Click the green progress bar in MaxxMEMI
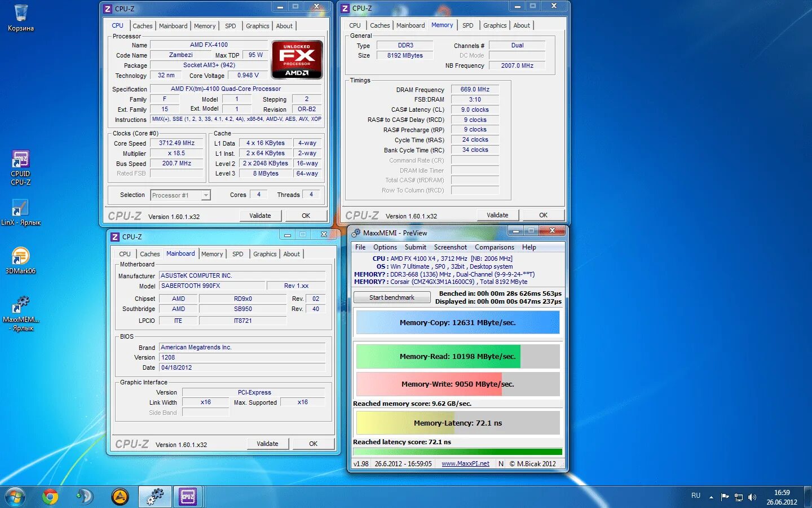The image size is (812, 508). click(458, 452)
